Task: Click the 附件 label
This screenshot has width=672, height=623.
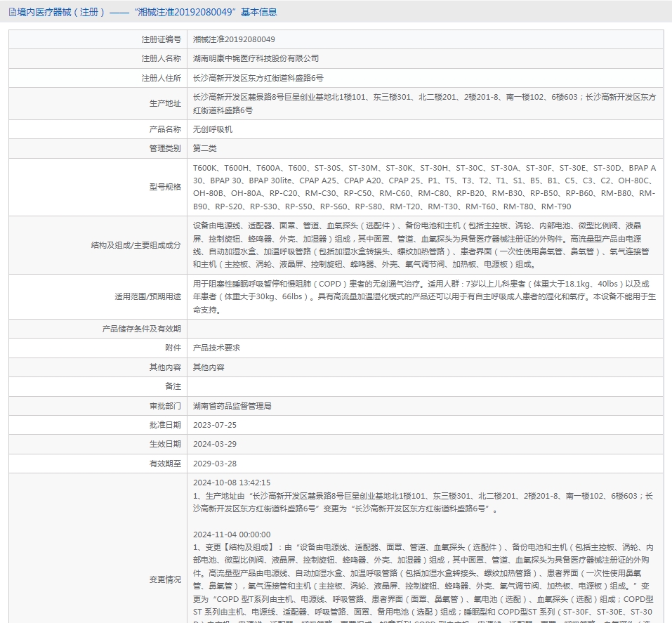Action: 173,348
